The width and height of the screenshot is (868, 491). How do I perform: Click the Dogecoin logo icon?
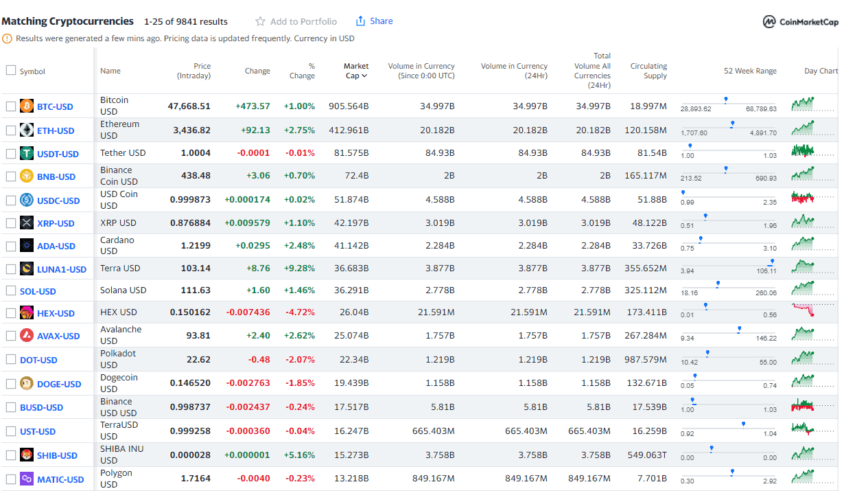pos(27,384)
